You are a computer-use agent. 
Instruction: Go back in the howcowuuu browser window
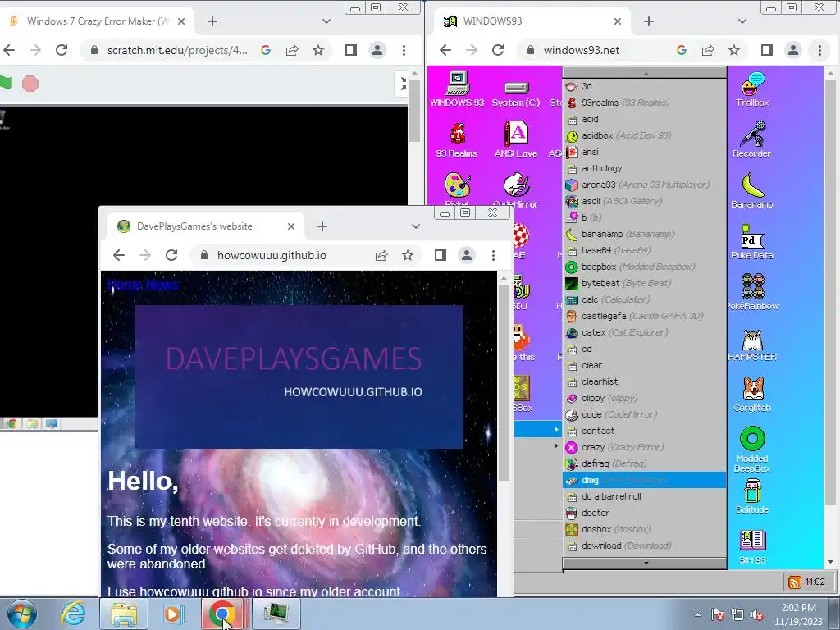[119, 256]
